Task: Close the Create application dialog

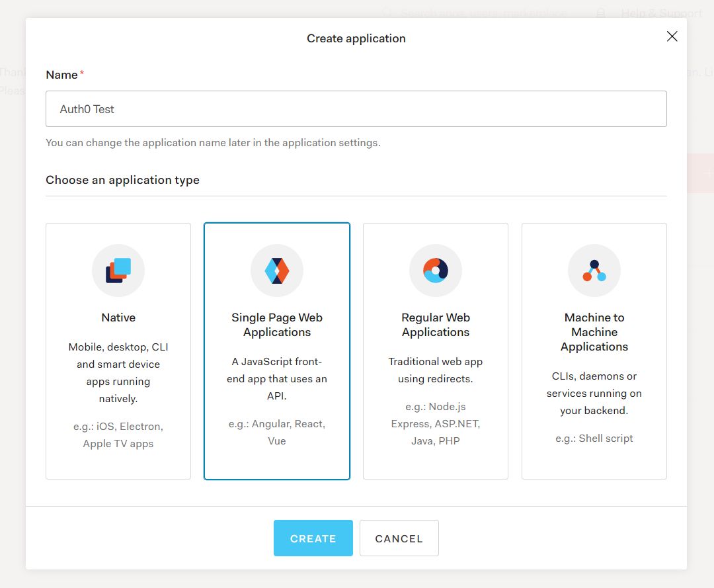Action: [x=672, y=36]
